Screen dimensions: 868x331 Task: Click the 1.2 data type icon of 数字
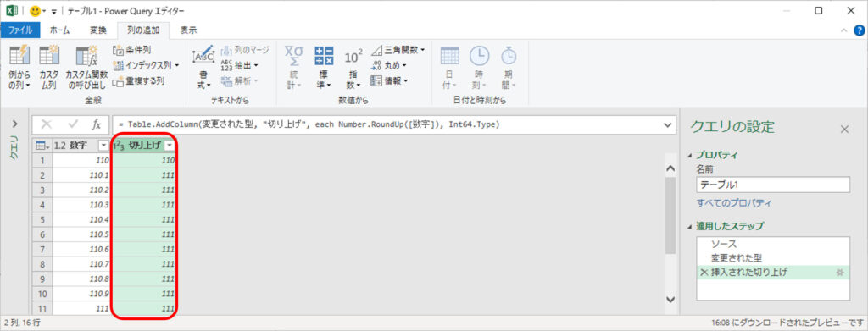coord(60,146)
